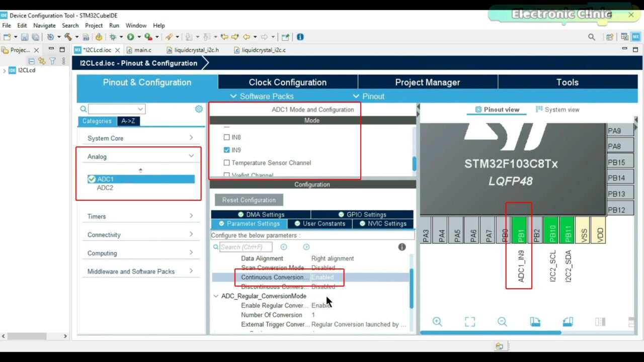This screenshot has width=644, height=362.
Task: Uncheck the IN9 channel checkbox
Action: point(226,150)
